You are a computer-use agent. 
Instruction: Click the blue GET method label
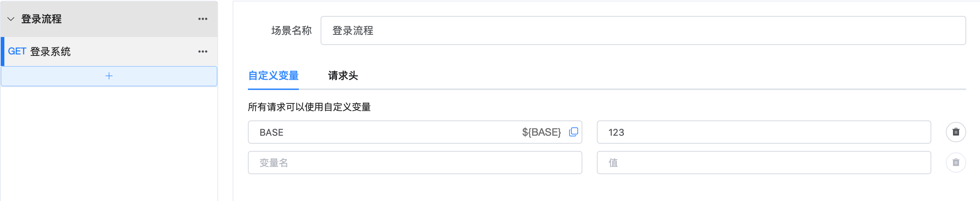coord(17,52)
